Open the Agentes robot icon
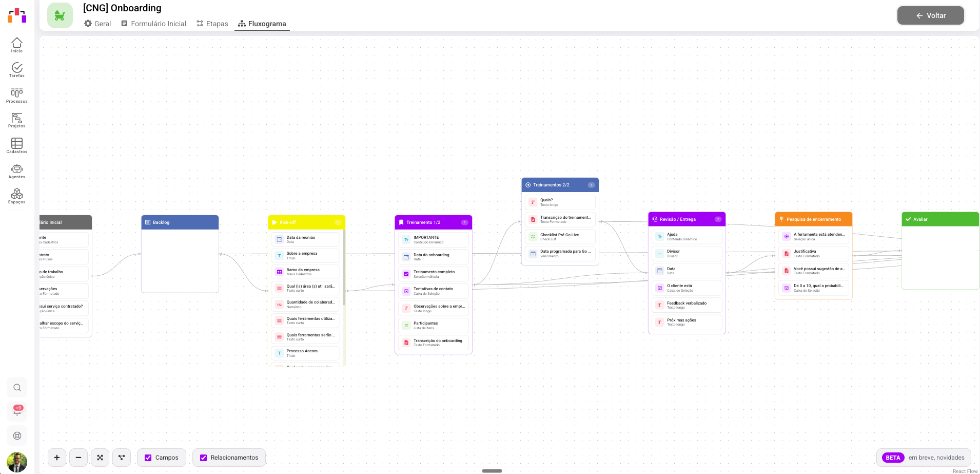Viewport: 980px width, 474px height. 17,172
